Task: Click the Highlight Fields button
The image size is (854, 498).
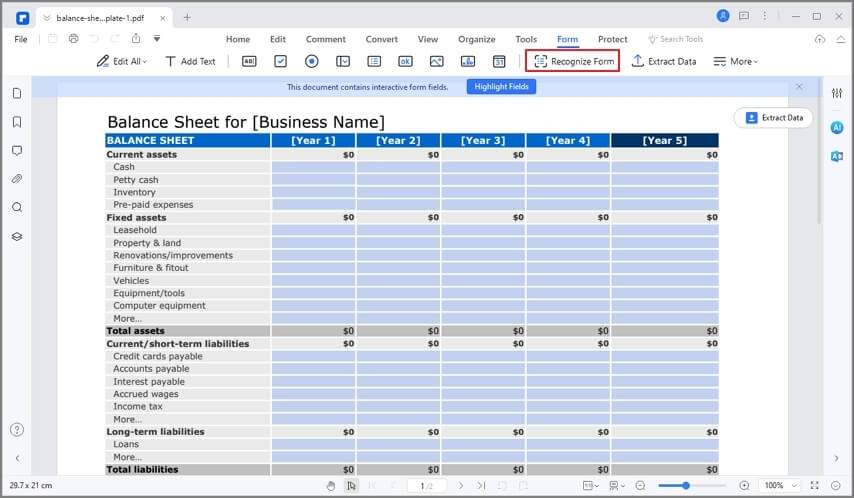Action: click(501, 87)
